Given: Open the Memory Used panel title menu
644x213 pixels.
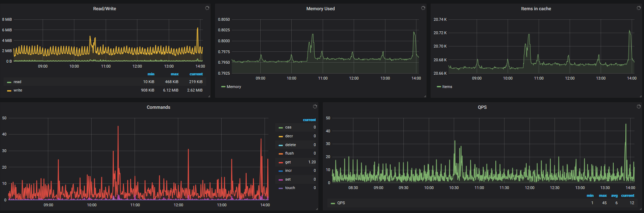Looking at the screenshot, I should click(x=321, y=9).
